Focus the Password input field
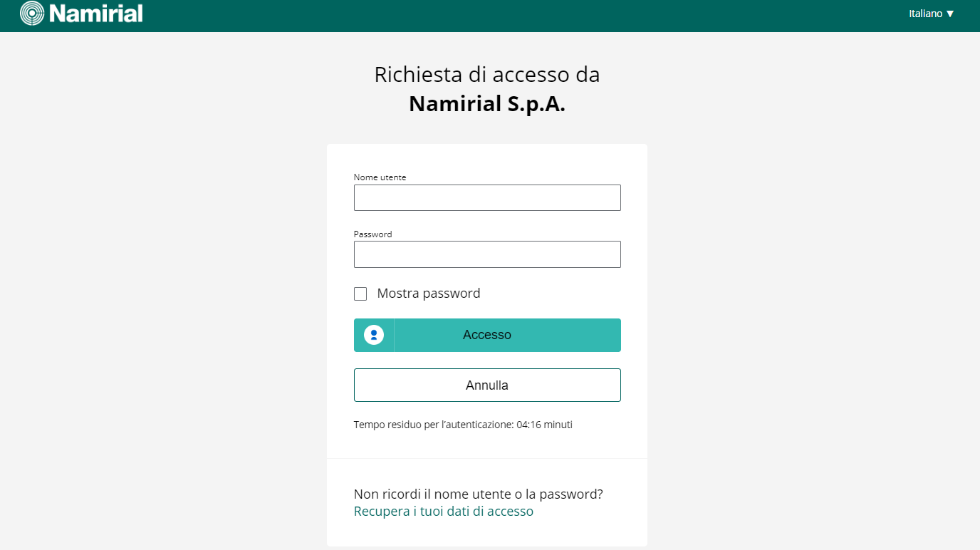The image size is (980, 550). [x=487, y=254]
